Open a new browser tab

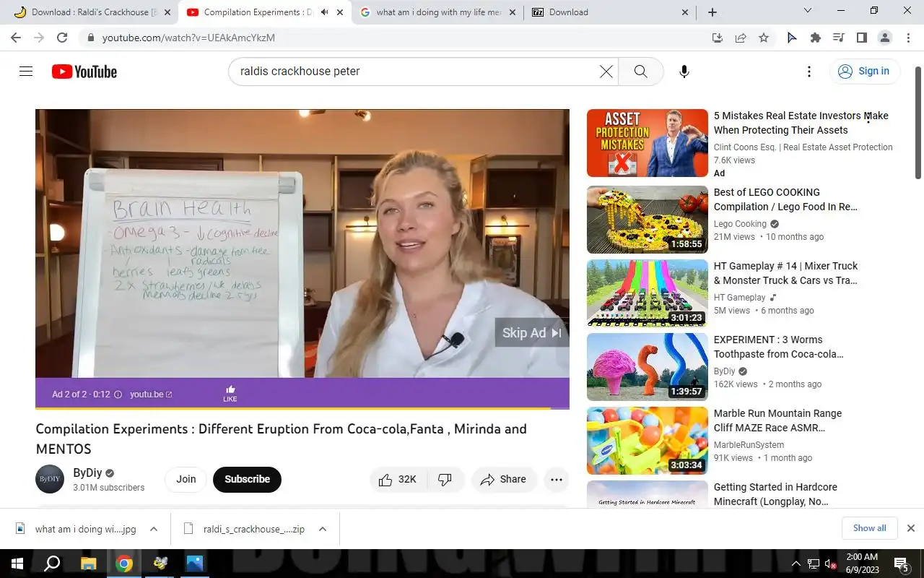712,12
